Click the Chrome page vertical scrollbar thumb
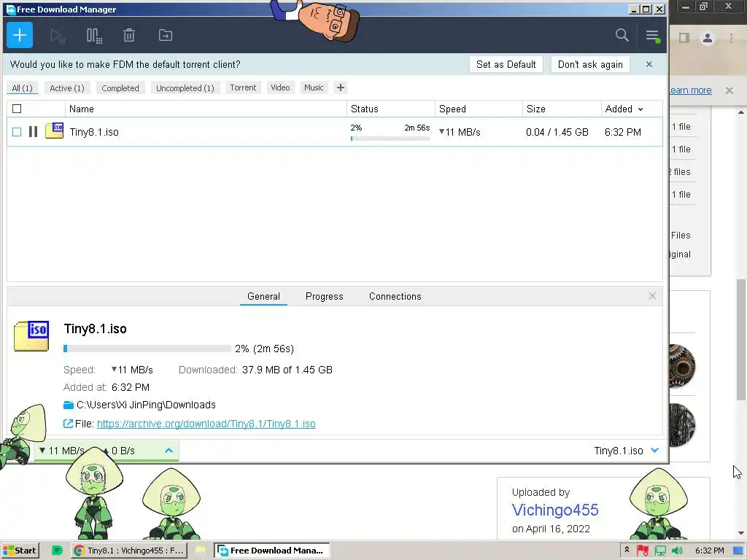The height and width of the screenshot is (560, 747). coord(741,340)
